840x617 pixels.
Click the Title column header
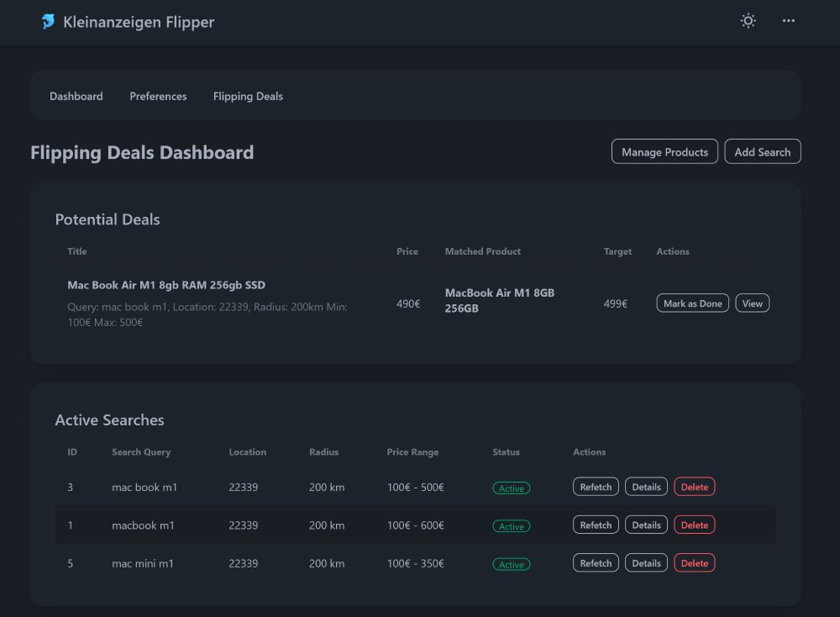76,251
